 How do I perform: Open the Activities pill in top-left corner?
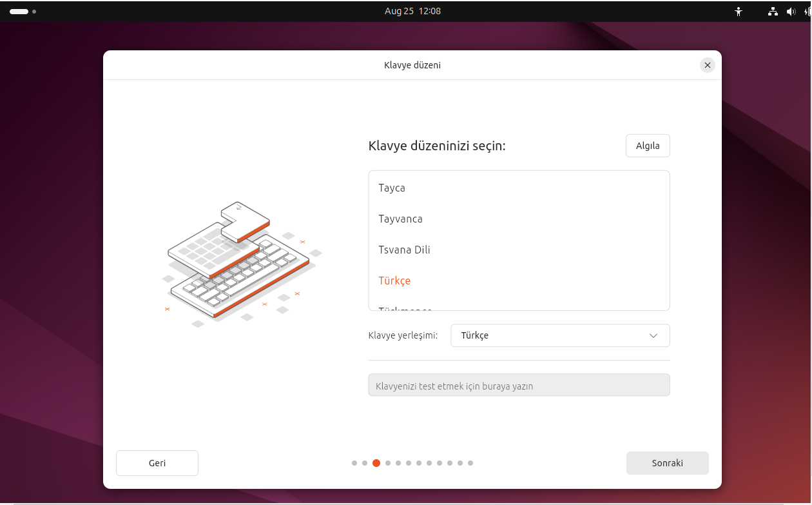click(23, 11)
